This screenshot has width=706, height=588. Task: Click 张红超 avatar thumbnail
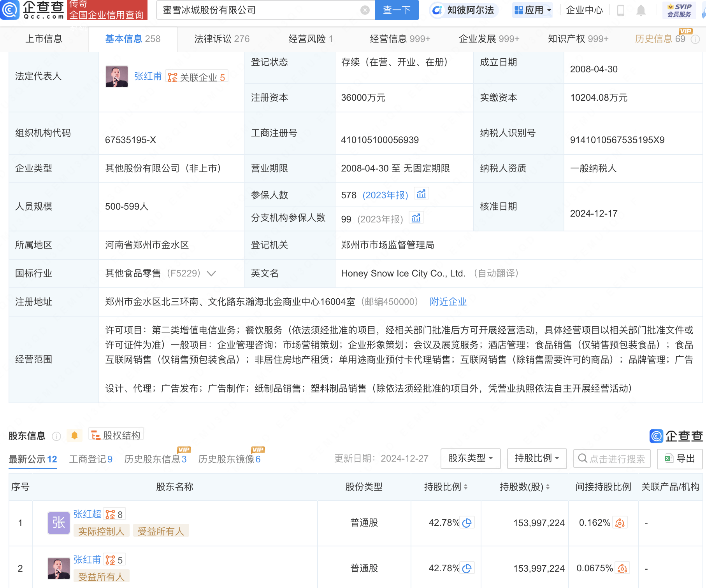point(58,523)
